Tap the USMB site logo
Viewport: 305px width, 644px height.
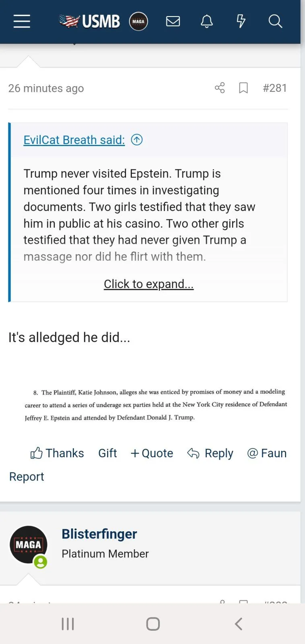(90, 21)
